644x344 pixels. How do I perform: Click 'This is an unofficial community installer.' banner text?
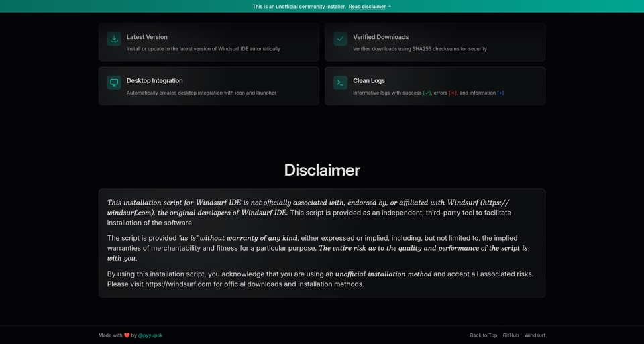tap(299, 7)
